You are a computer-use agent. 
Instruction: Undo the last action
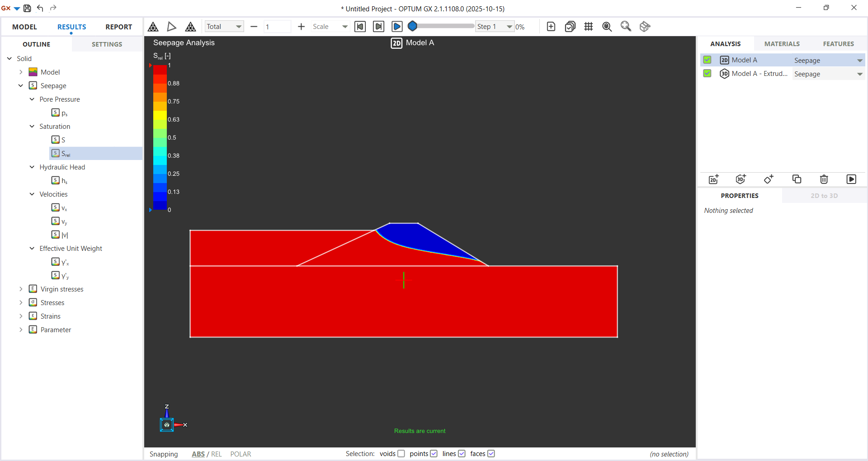pos(40,8)
